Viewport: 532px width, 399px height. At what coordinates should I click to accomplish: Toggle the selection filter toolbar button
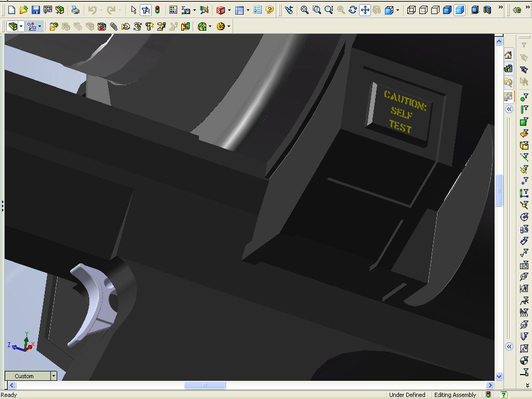click(x=145, y=10)
